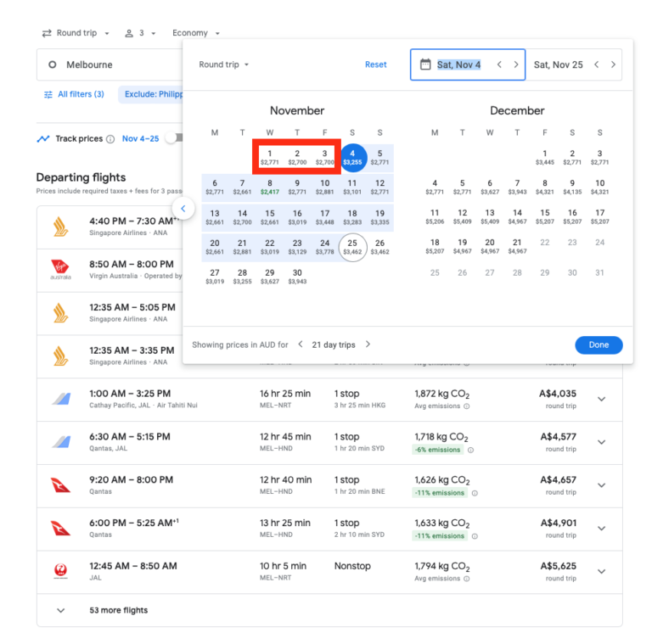Image resolution: width=652 pixels, height=644 pixels.
Task: Toggle the Track prices switch
Action: [x=174, y=138]
